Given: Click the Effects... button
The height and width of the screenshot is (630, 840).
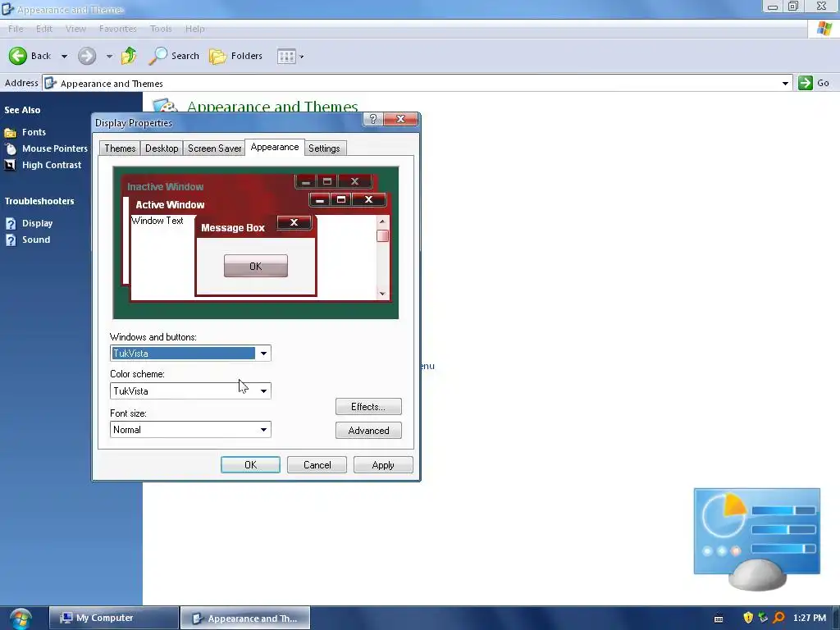Looking at the screenshot, I should coord(368,407).
